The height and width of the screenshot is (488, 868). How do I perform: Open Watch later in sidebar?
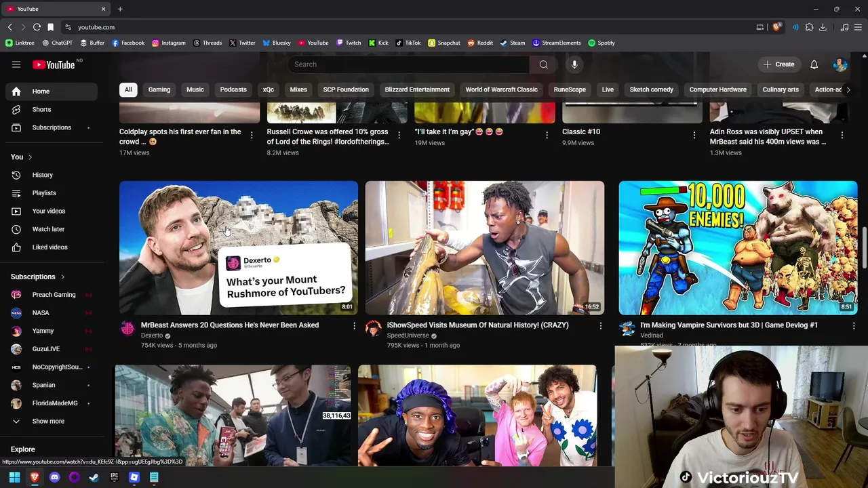click(53, 229)
